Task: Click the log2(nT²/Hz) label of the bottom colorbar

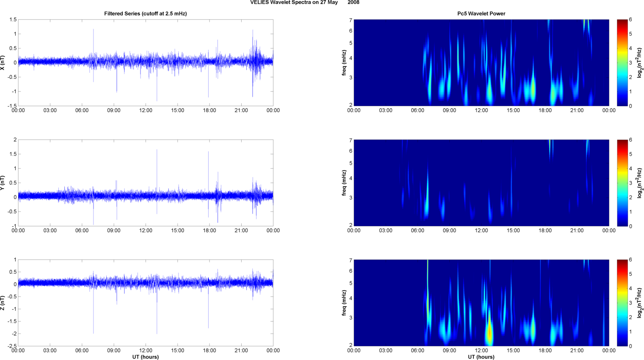Action: 640,303
